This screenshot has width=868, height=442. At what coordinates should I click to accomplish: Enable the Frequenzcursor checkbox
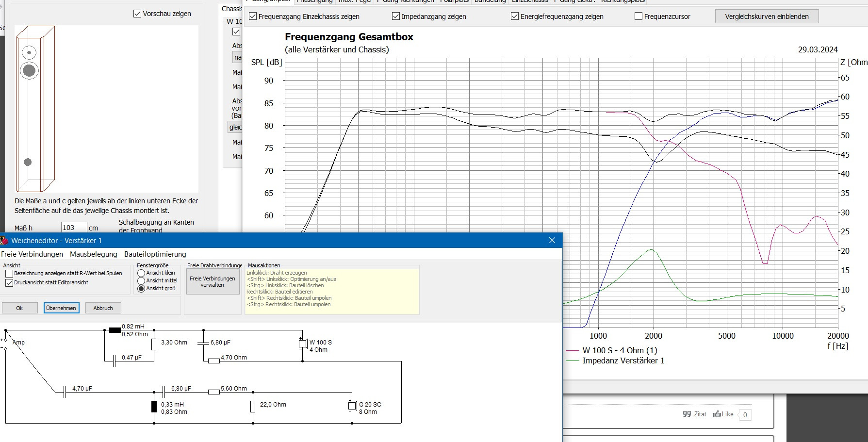(x=639, y=16)
